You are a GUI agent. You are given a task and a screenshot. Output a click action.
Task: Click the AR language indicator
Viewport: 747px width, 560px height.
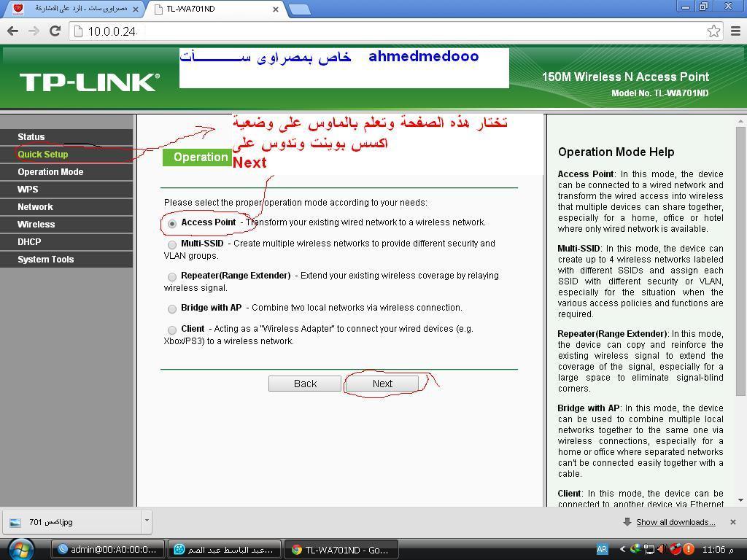[x=602, y=550]
